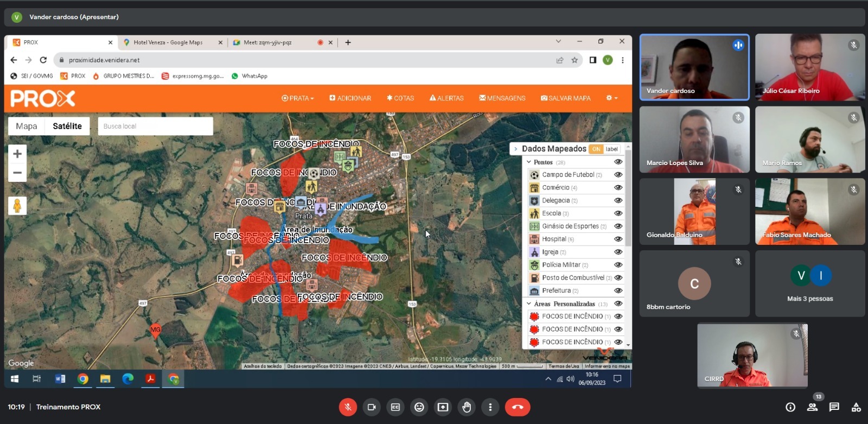
Task: Zoom out on the map
Action: [x=17, y=173]
